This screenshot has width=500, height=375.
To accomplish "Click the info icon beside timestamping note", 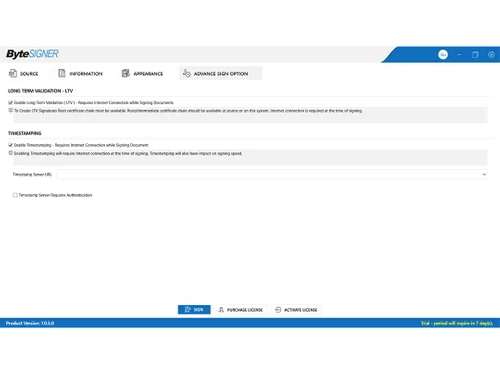I will click(10, 153).
